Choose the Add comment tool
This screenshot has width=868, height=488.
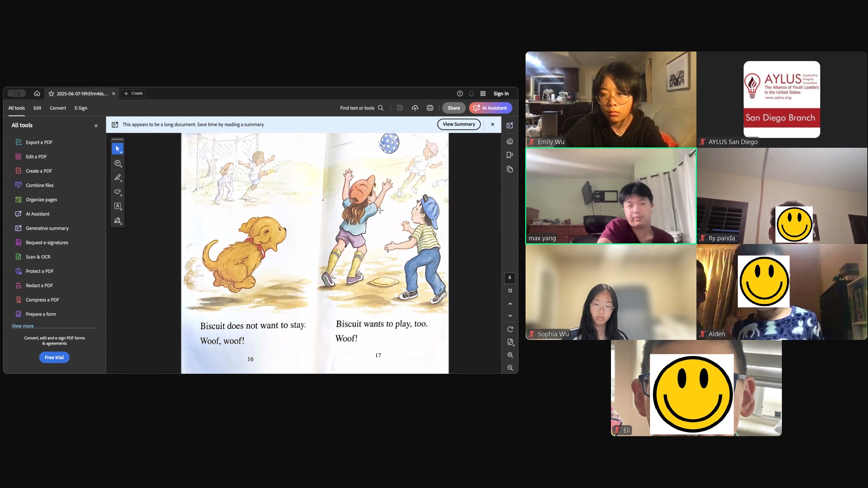[118, 163]
